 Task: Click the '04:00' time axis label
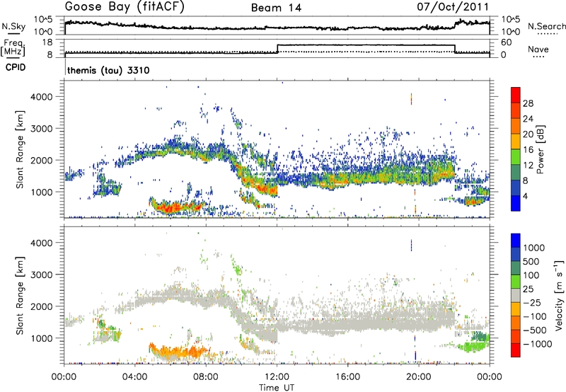tap(135, 377)
